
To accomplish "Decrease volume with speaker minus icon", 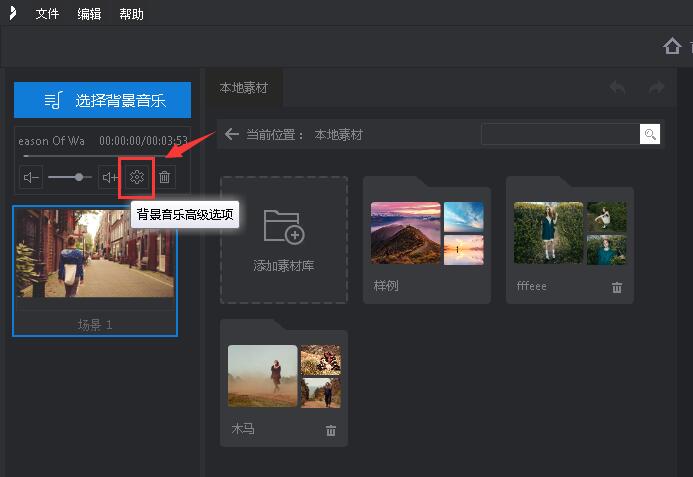I will pyautogui.click(x=31, y=177).
